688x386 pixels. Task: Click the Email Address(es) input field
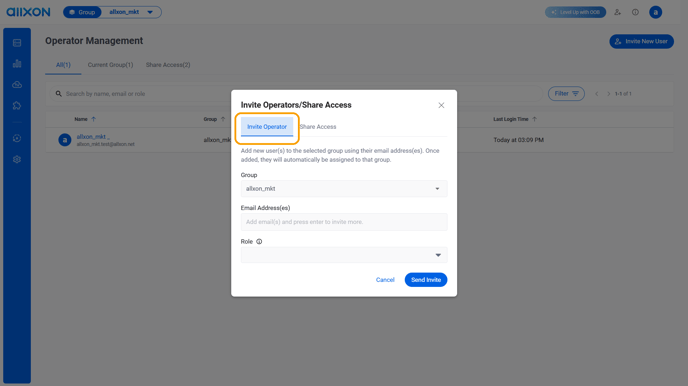[x=344, y=222]
